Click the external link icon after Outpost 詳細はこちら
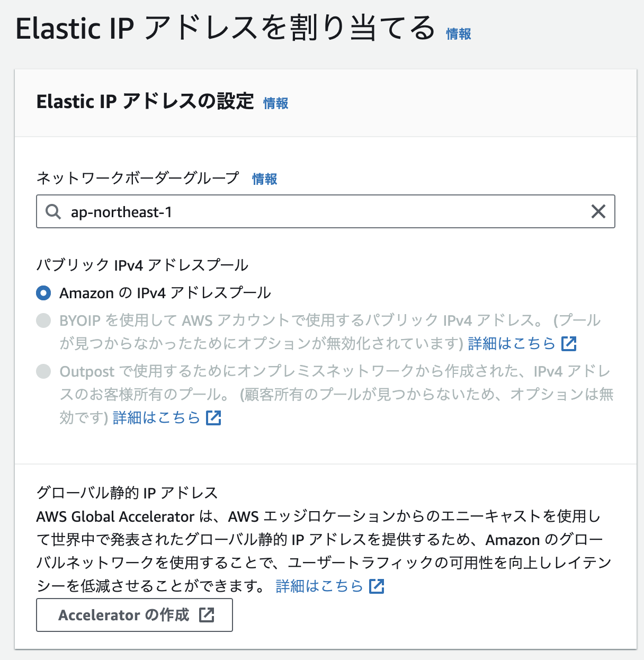644x660 pixels. 212,418
